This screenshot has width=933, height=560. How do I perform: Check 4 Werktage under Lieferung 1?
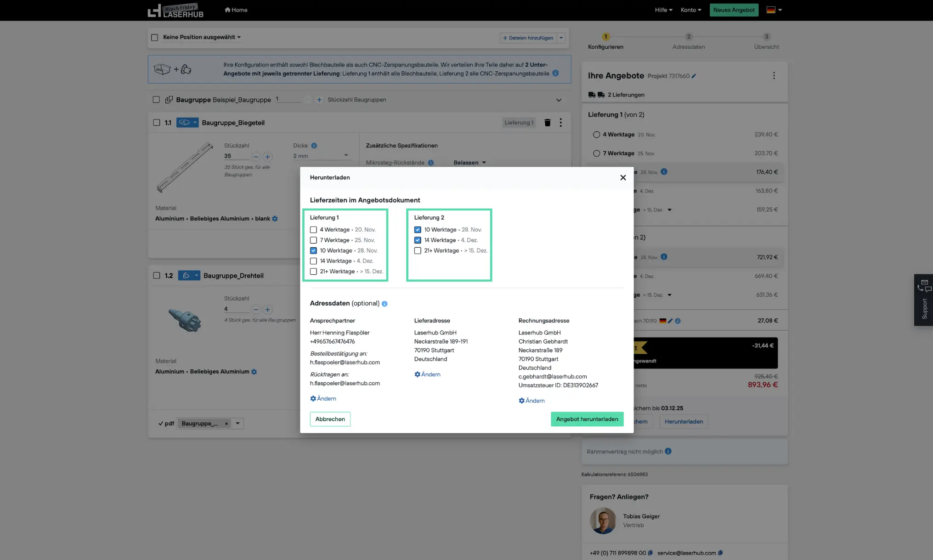pyautogui.click(x=313, y=230)
